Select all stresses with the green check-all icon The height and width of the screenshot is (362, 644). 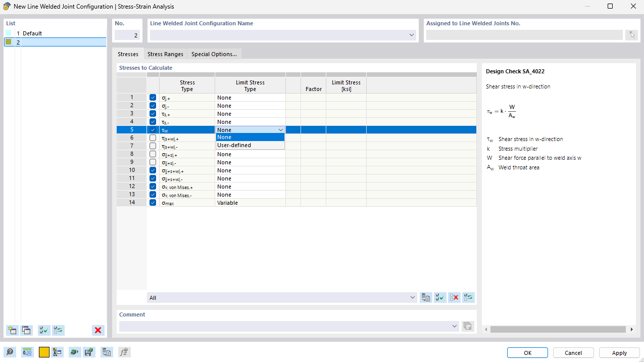(x=439, y=297)
